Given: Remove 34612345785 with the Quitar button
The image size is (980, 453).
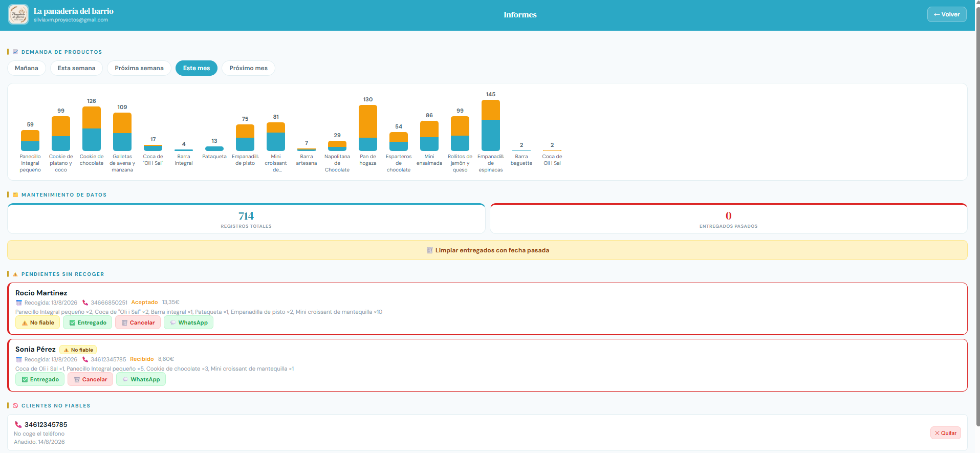Looking at the screenshot, I should click(946, 433).
